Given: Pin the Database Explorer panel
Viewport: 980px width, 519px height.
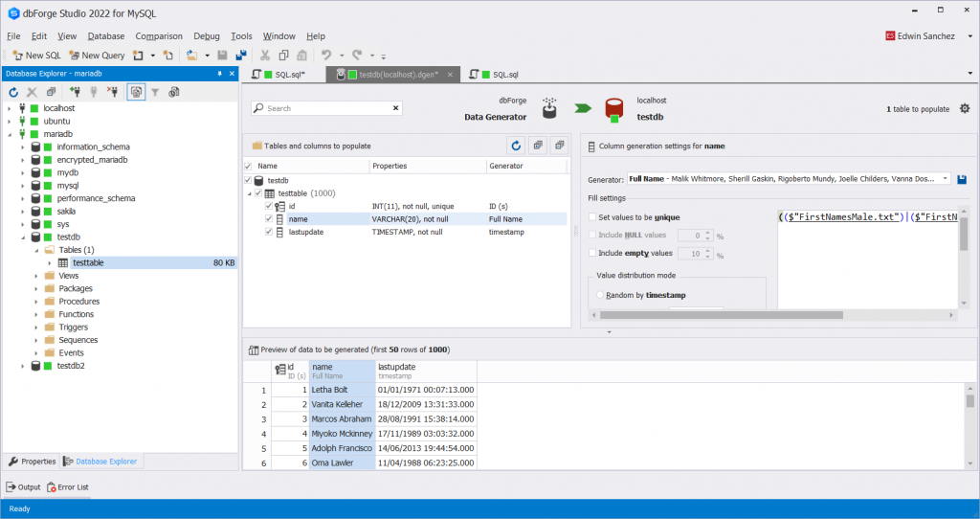Looking at the screenshot, I should coord(219,73).
